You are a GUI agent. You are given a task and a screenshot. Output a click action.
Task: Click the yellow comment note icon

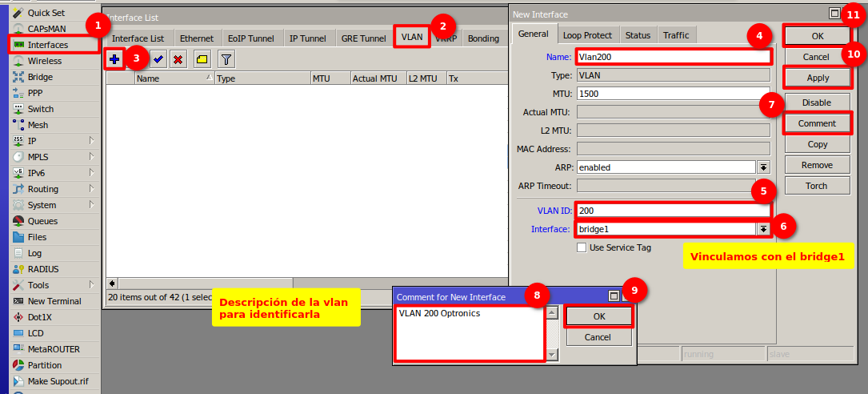pos(202,59)
